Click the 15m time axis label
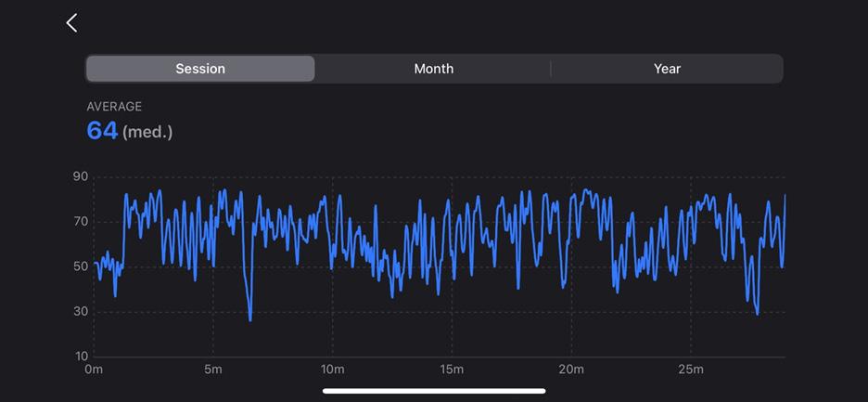 (452, 370)
